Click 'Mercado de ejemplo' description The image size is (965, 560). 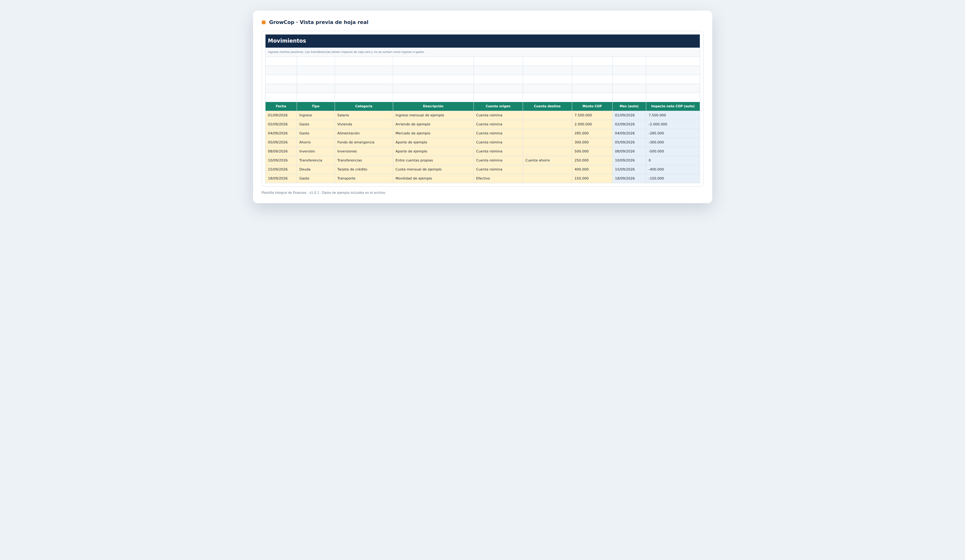(x=433, y=133)
